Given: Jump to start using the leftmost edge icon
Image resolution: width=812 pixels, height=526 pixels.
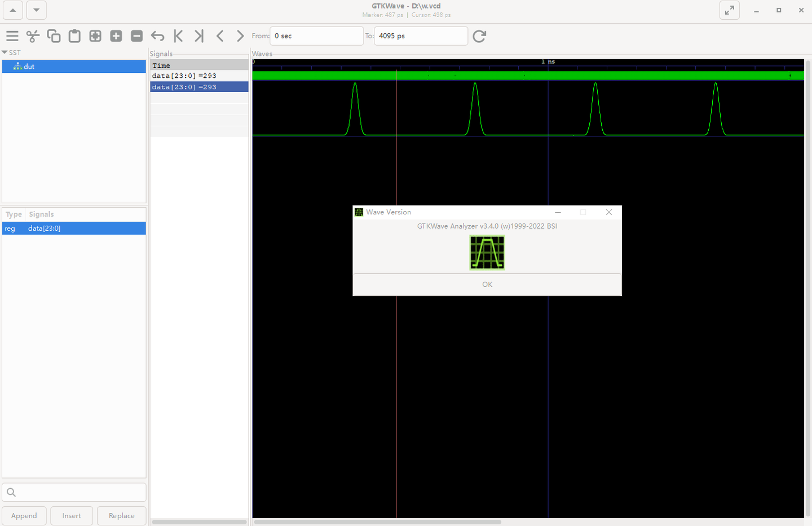Looking at the screenshot, I should pos(178,36).
